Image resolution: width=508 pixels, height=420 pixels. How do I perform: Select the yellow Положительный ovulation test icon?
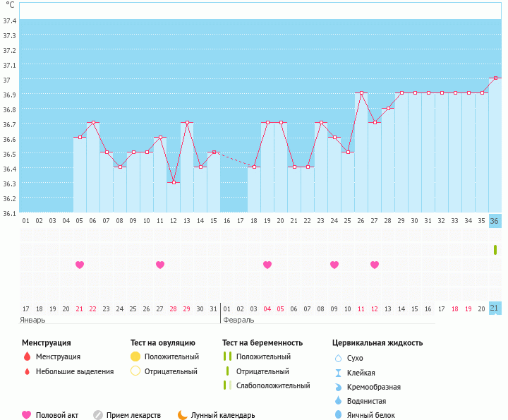click(135, 356)
